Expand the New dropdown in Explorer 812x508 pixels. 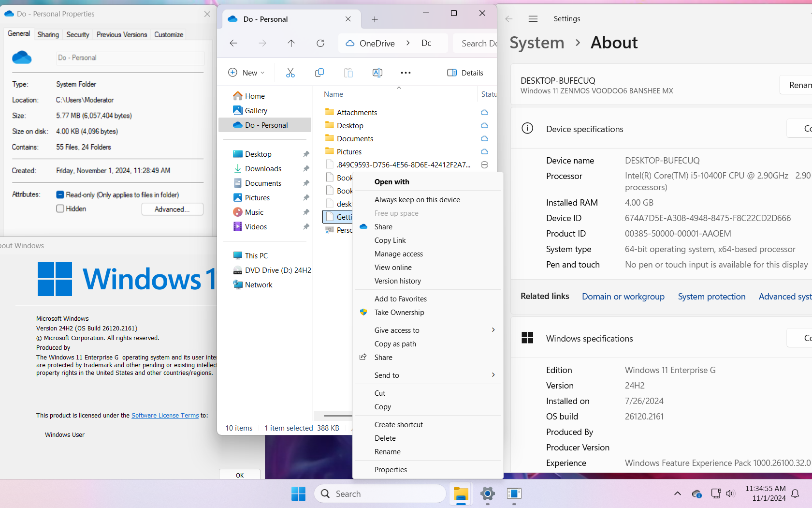click(246, 73)
